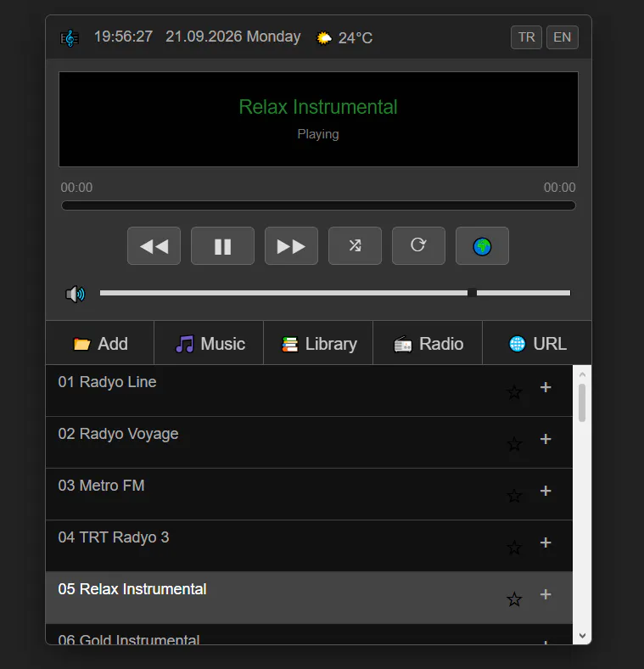Viewport: 644px width, 669px height.
Task: Click the scrollbar up arrow
Action: pos(582,374)
